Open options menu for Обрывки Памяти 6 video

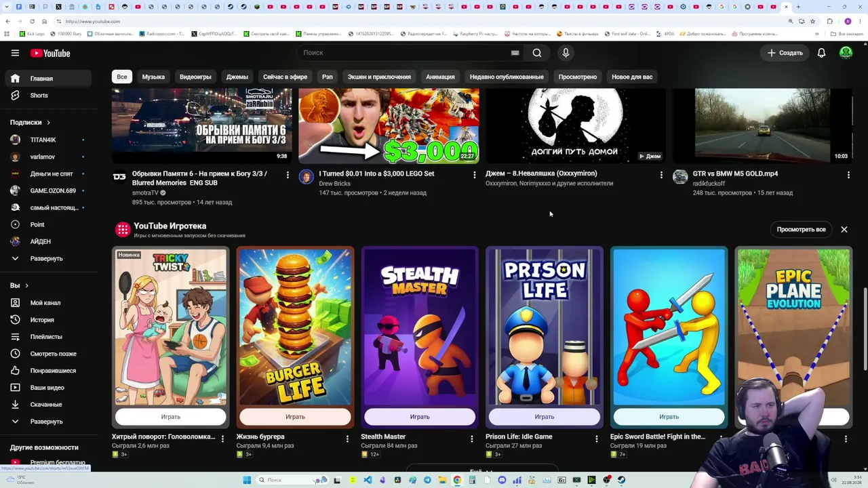pos(288,176)
